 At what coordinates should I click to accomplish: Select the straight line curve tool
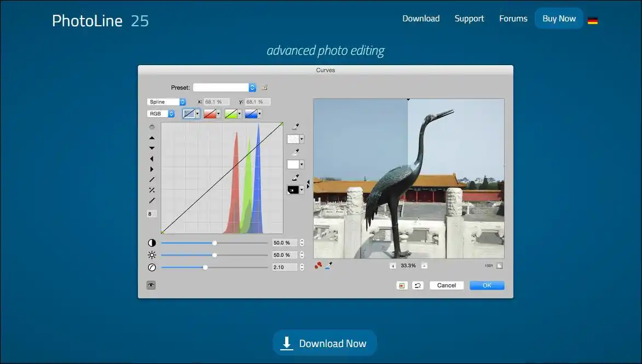click(152, 180)
